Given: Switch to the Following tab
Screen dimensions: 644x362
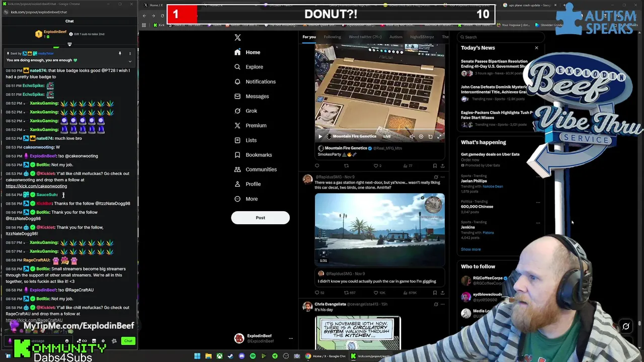Looking at the screenshot, I should [x=332, y=37].
